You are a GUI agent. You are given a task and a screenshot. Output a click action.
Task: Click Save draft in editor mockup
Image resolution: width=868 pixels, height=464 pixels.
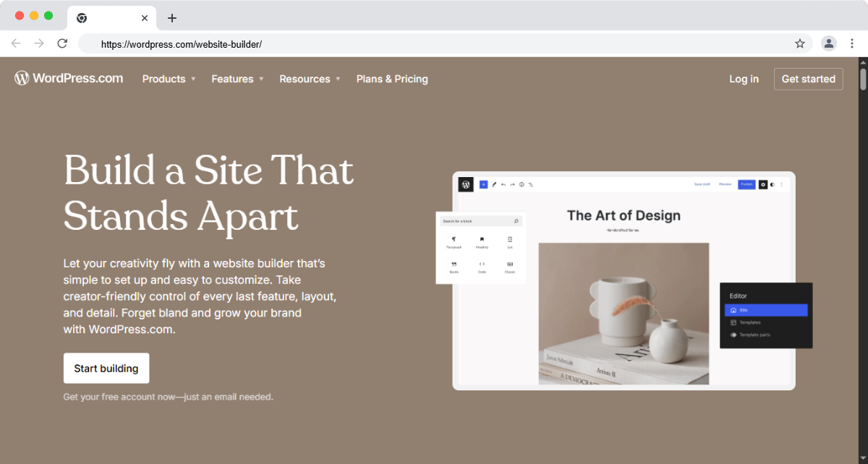pos(702,184)
